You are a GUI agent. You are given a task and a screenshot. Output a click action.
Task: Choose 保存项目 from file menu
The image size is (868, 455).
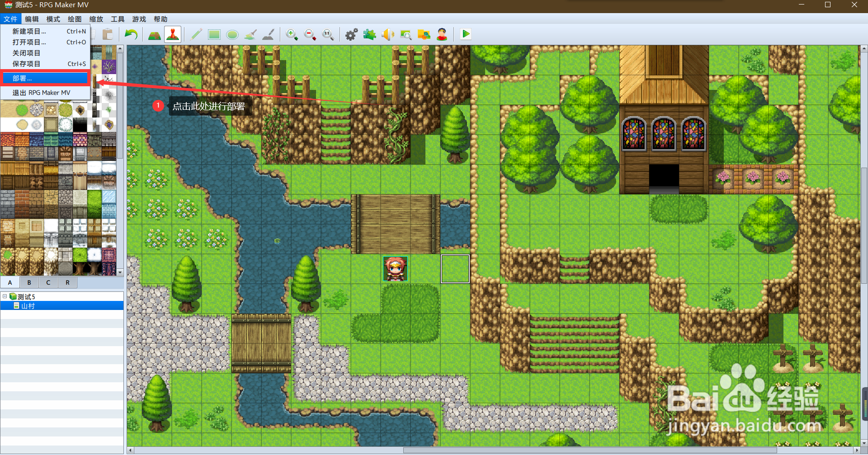click(x=45, y=64)
